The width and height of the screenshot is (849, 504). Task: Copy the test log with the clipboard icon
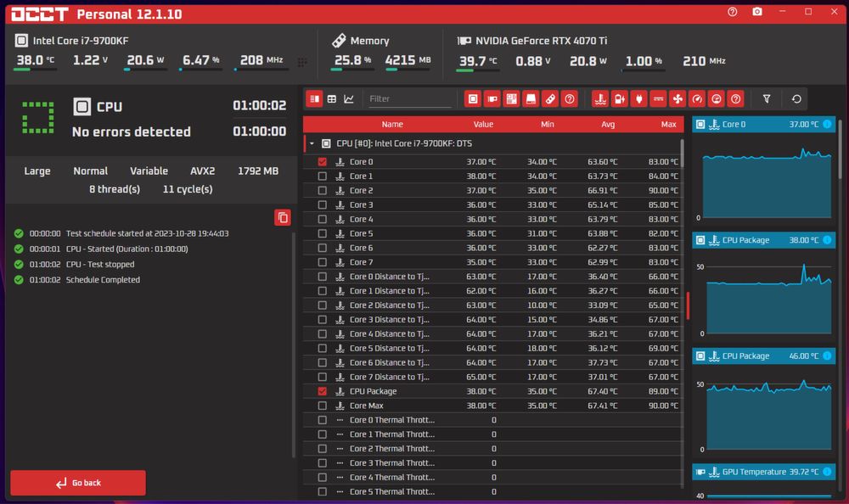click(x=283, y=217)
